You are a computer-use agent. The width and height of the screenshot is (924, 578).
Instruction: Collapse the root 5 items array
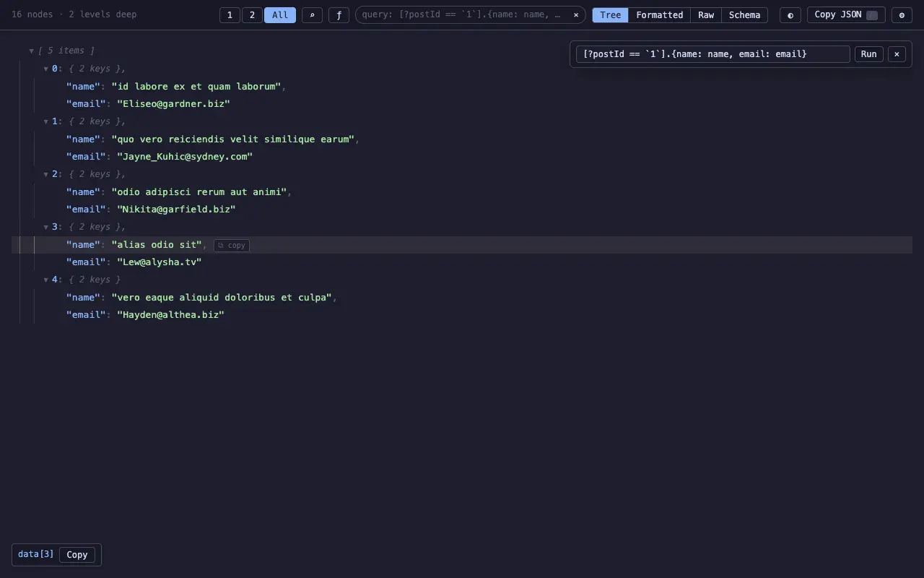click(x=31, y=51)
